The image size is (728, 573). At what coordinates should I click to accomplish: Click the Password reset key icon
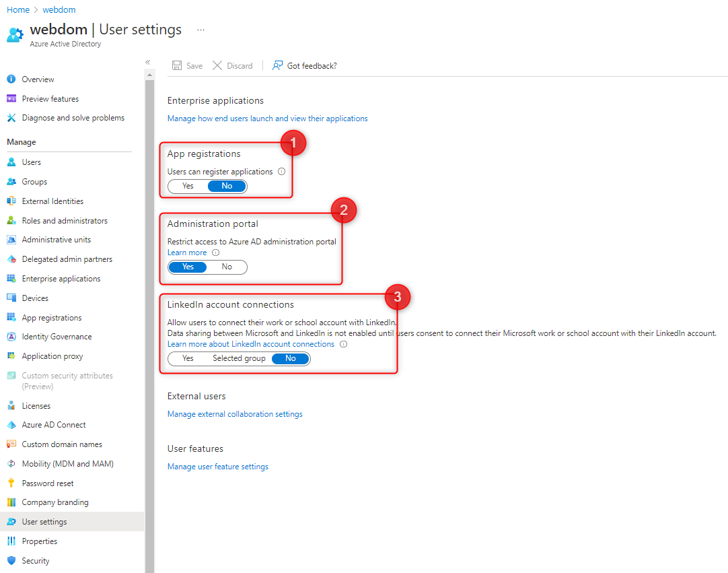[x=11, y=483]
